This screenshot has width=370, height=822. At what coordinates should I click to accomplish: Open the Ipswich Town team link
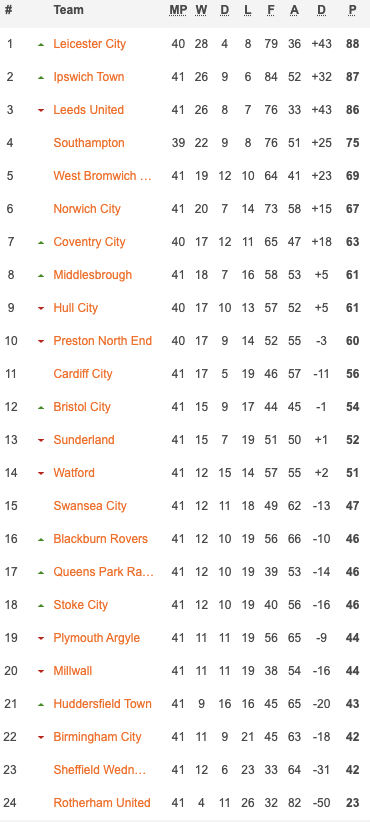pos(89,77)
